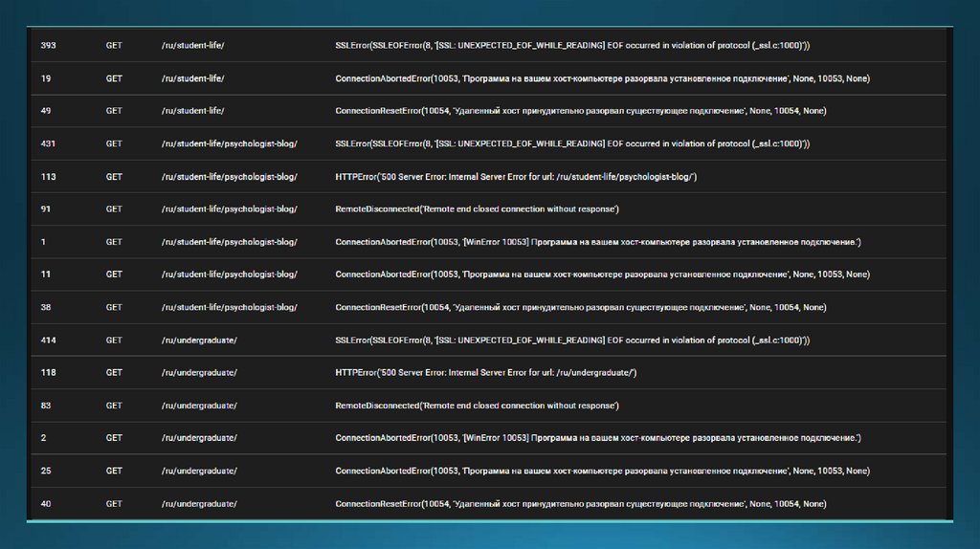Click the GET method in the 113 row
The height and width of the screenshot is (549, 980).
(x=114, y=177)
